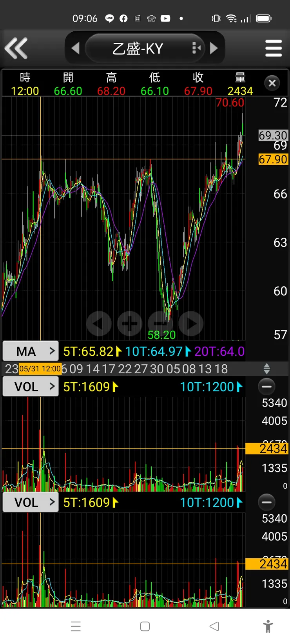Open Android recent apps menu button
The width and height of the screenshot is (290, 644).
tap(76, 626)
